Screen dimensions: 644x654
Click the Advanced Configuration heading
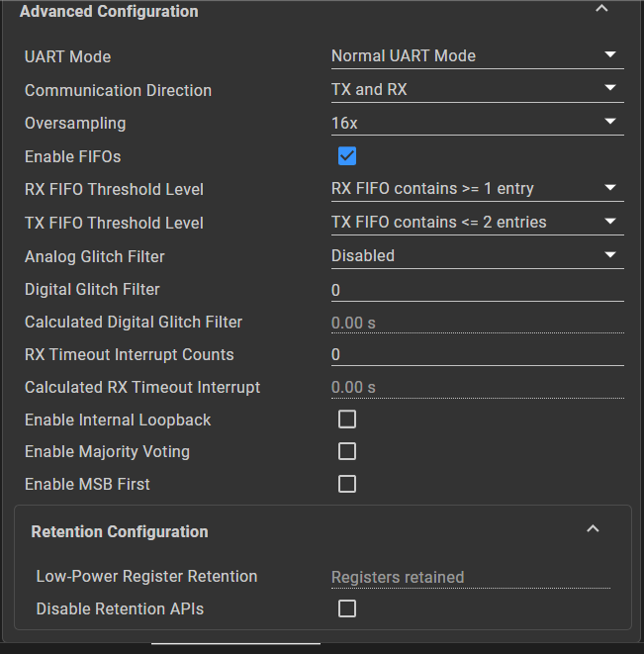tap(109, 12)
